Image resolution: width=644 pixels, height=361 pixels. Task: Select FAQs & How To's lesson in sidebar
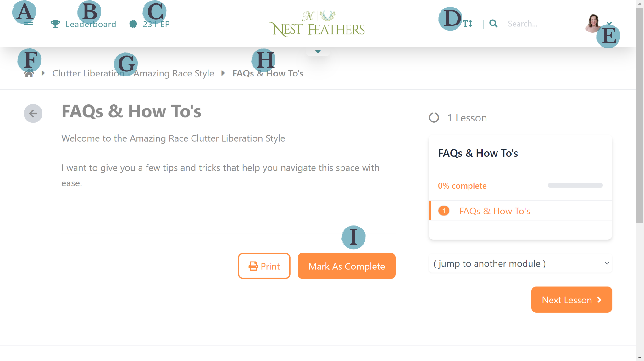click(494, 211)
